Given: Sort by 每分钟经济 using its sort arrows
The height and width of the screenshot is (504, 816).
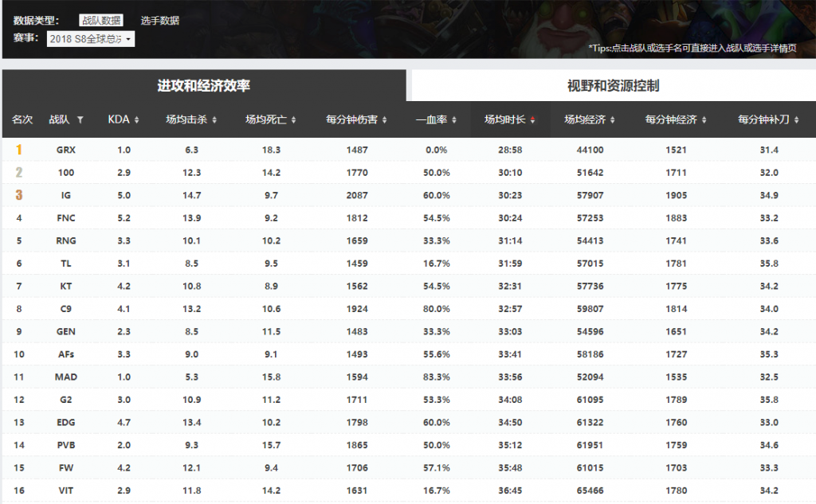Looking at the screenshot, I should click(704, 119).
